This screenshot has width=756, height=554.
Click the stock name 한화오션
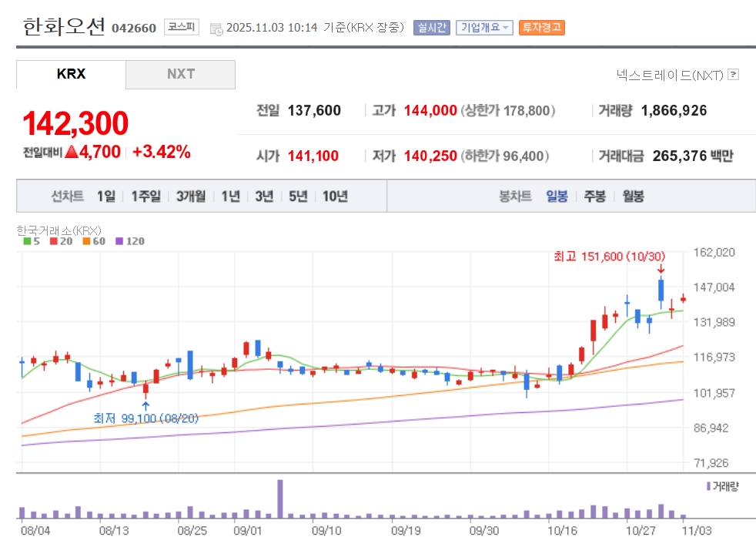coord(64,26)
